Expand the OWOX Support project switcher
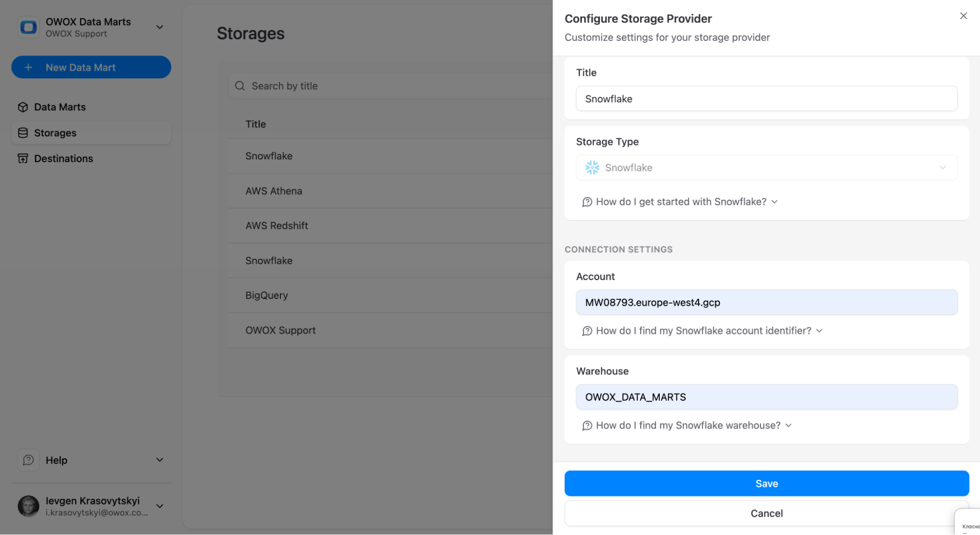980x535 pixels. click(159, 27)
